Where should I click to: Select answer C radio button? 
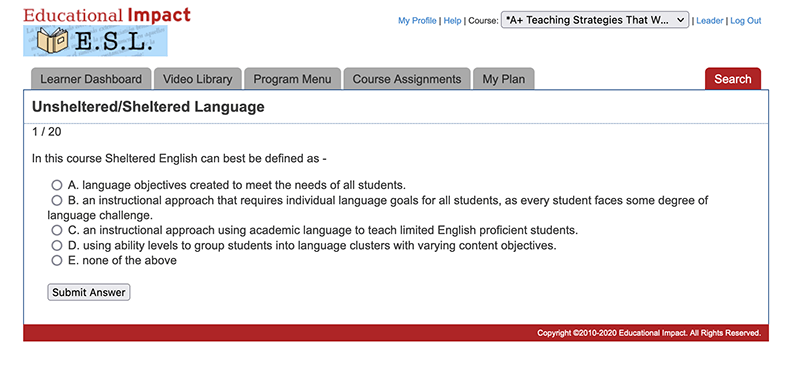tap(57, 230)
